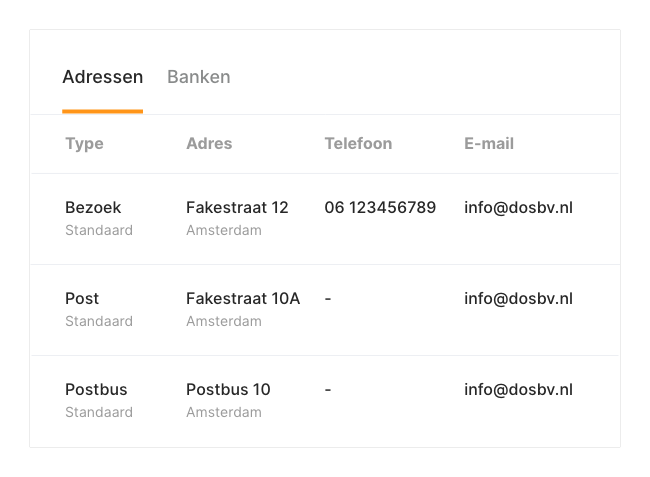This screenshot has height=477, width=650.
Task: Click the Postbus 10 address
Action: [228, 390]
